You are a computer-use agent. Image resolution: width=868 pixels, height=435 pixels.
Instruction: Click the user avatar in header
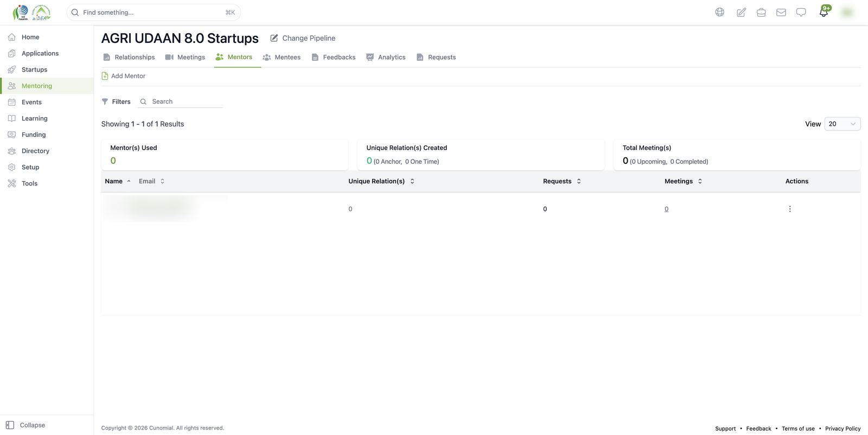[847, 12]
